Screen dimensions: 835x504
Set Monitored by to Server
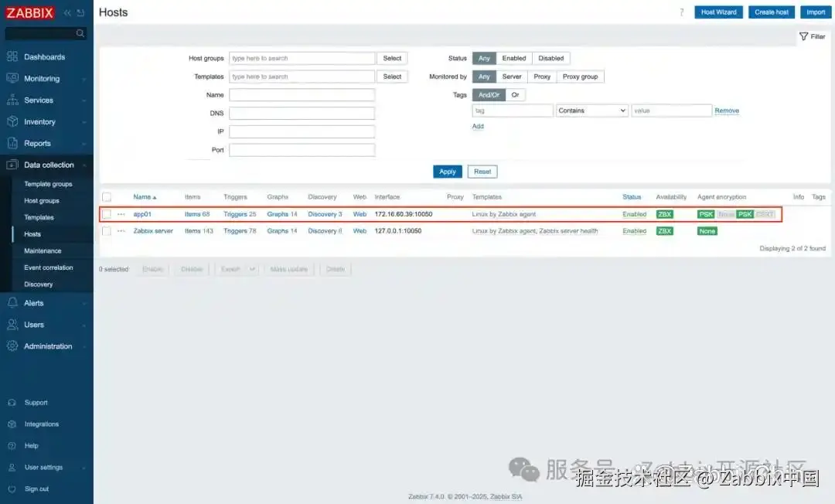(512, 77)
